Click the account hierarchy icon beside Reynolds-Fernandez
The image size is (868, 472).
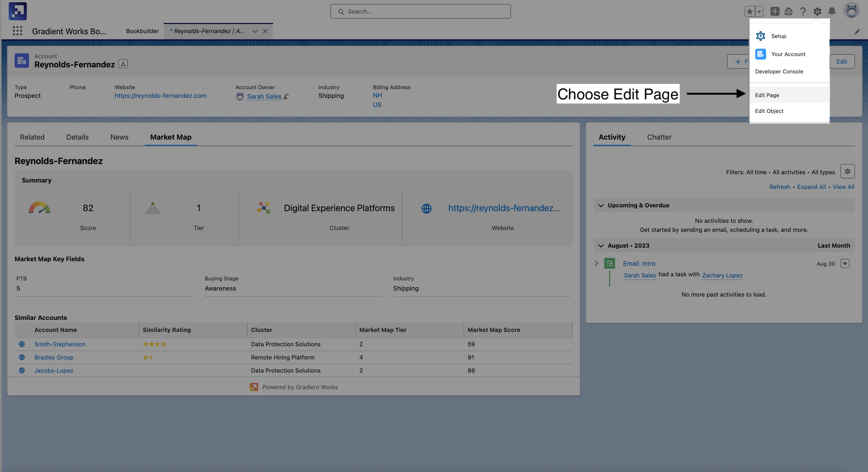coord(123,64)
